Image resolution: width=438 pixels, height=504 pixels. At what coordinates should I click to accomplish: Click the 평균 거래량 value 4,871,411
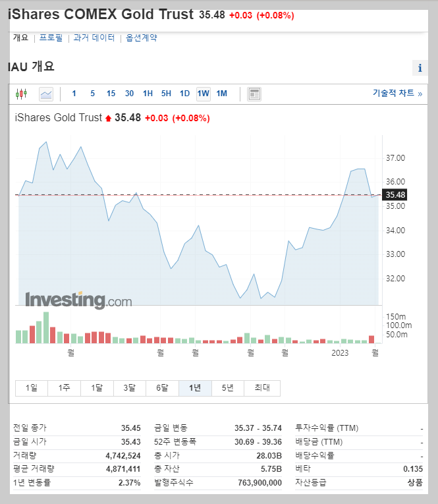point(123,469)
